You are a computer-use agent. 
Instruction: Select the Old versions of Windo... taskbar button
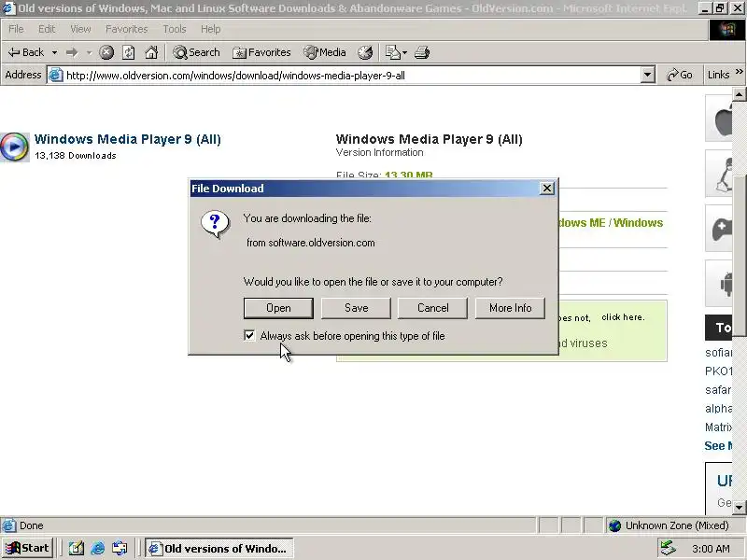[219, 549]
